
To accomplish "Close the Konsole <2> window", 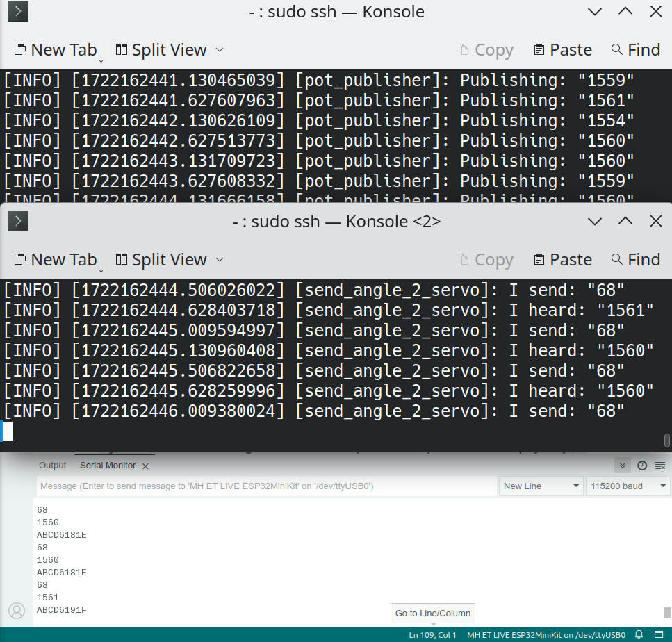I will click(656, 221).
